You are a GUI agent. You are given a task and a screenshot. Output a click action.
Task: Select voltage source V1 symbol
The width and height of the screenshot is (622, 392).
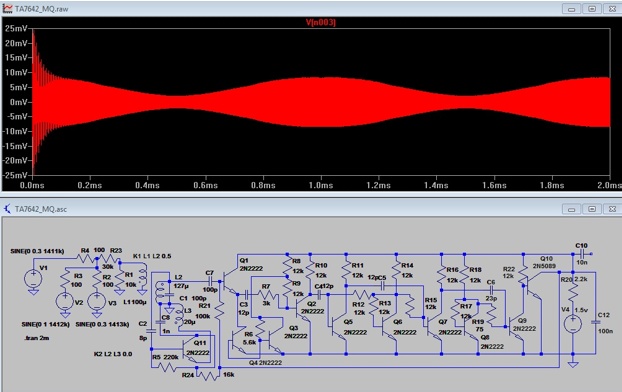click(33, 279)
